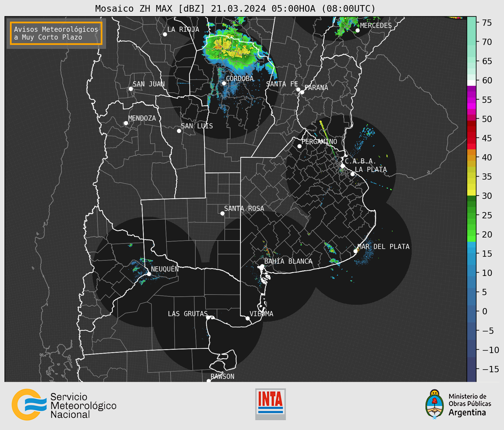This screenshot has height=430, width=504.
Task: Click the Córdoba city marker dot
Action: click(x=224, y=83)
